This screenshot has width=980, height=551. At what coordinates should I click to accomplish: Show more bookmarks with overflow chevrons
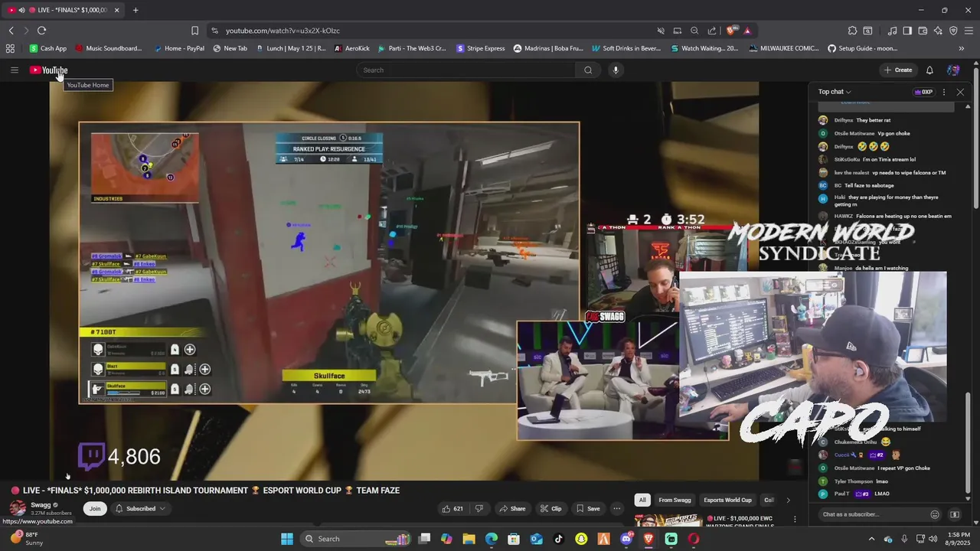pyautogui.click(x=962, y=48)
